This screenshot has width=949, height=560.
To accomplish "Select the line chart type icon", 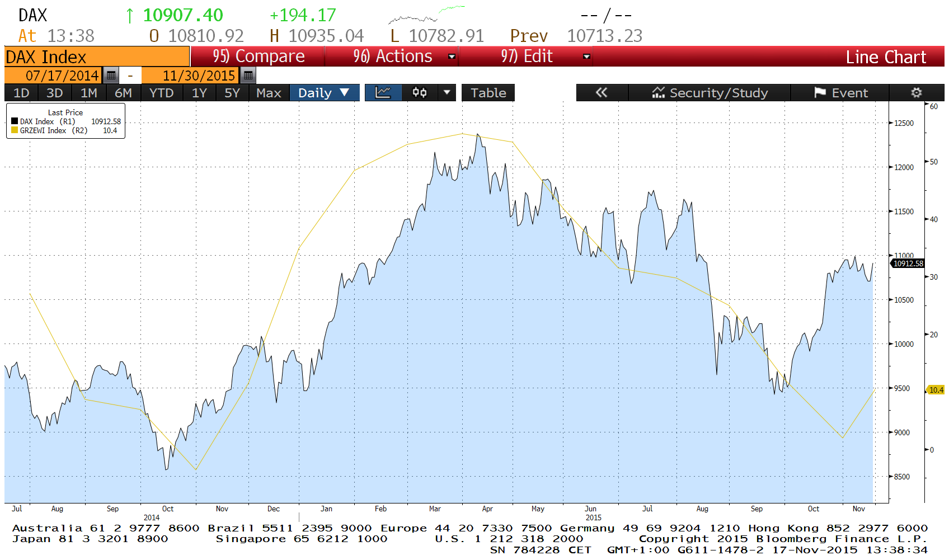I will coord(383,93).
